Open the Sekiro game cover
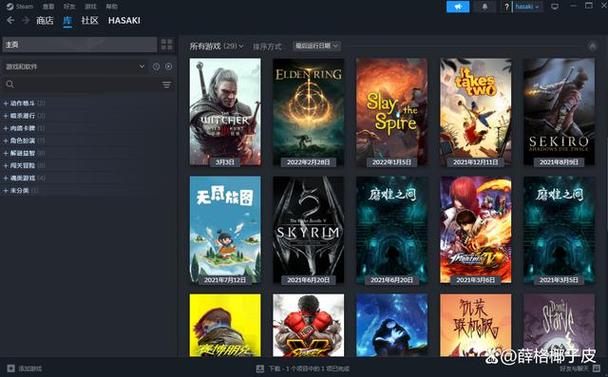This screenshot has height=377, width=608. click(x=559, y=112)
